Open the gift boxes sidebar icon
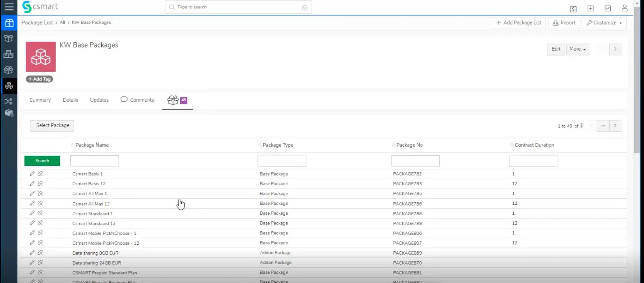Screen dimensions: 644x283 [9, 70]
